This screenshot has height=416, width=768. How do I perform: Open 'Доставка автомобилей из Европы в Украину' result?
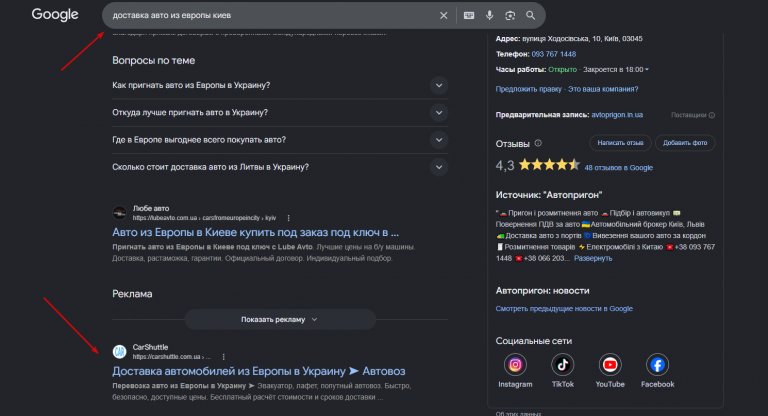click(259, 371)
